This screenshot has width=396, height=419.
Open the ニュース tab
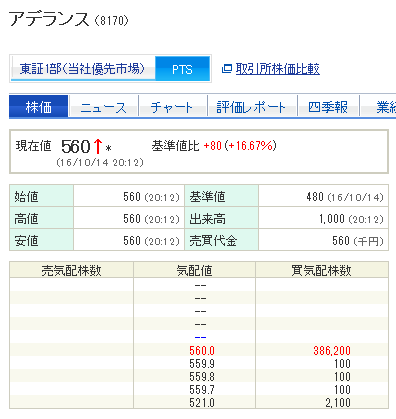coord(103,107)
